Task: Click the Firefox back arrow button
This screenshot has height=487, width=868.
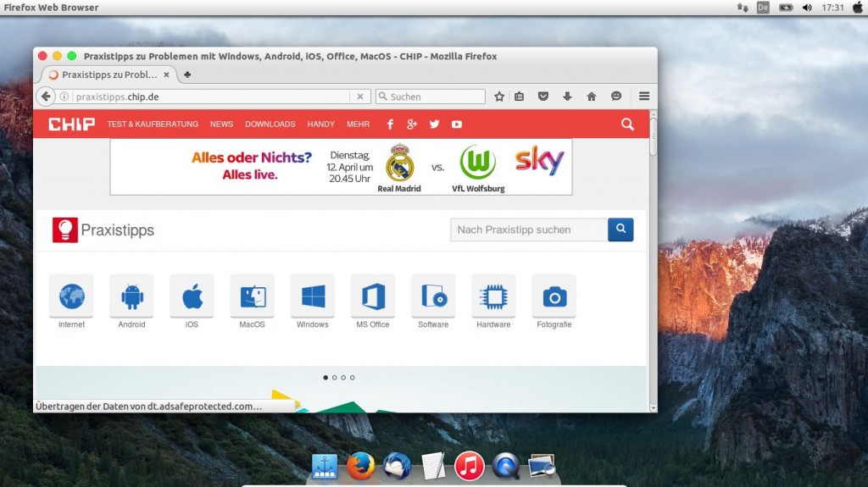Action: pos(47,97)
